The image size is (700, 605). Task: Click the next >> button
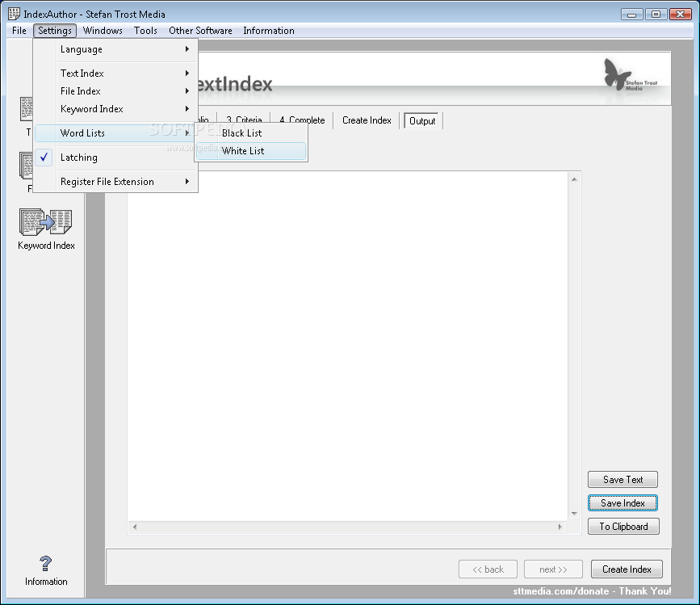pyautogui.click(x=553, y=569)
